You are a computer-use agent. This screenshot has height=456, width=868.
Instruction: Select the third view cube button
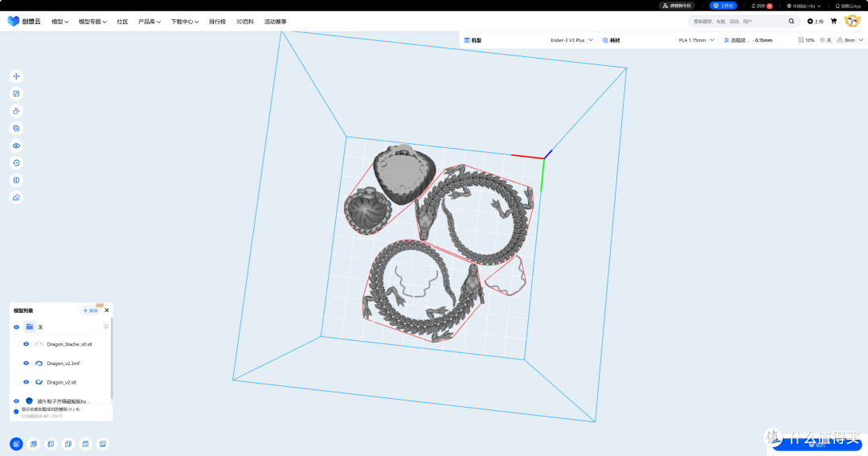51,444
